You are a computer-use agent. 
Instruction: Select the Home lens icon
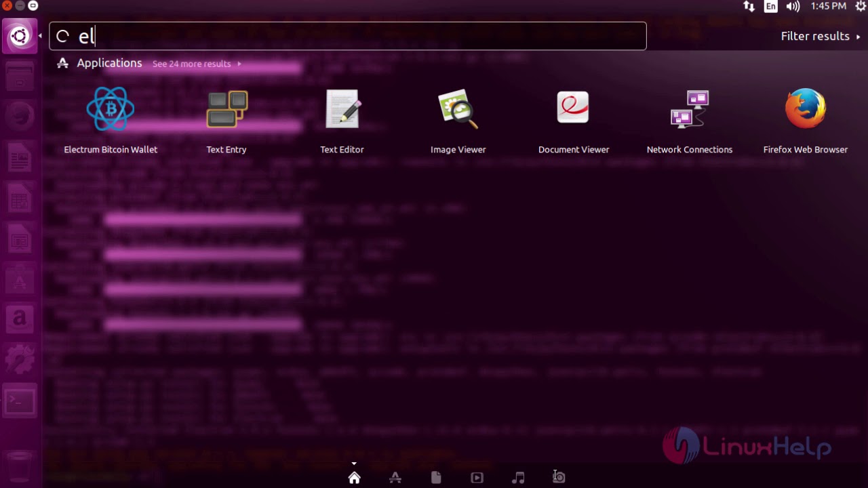coord(354,478)
